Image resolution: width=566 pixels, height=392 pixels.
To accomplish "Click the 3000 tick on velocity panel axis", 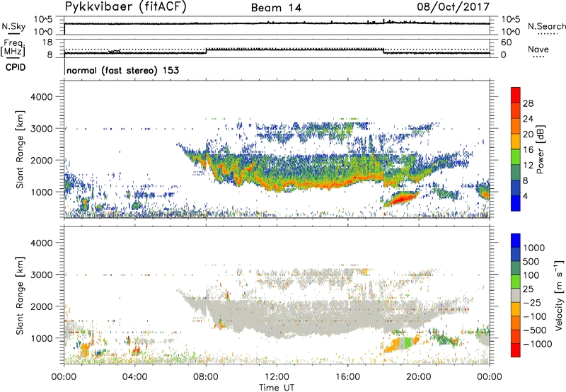I will [42, 275].
